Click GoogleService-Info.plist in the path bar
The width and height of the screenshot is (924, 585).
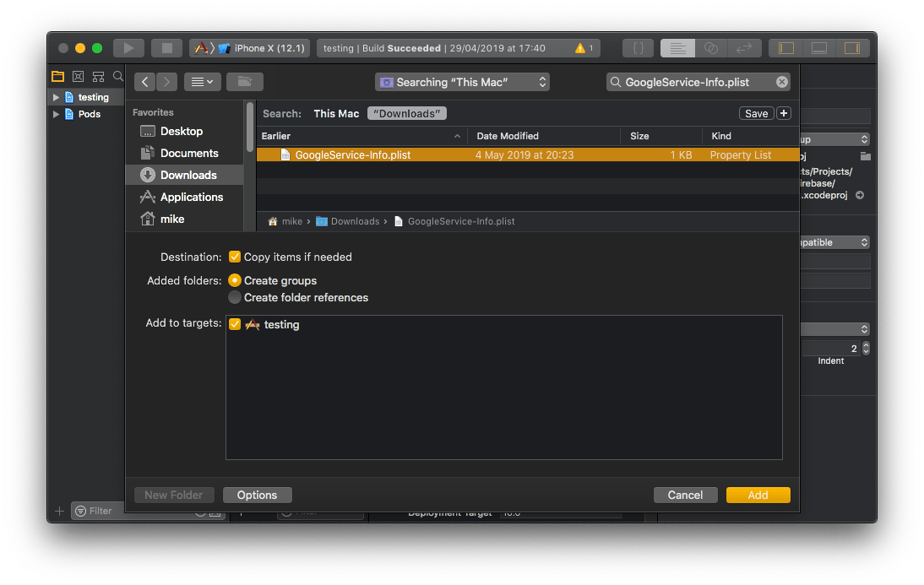454,221
